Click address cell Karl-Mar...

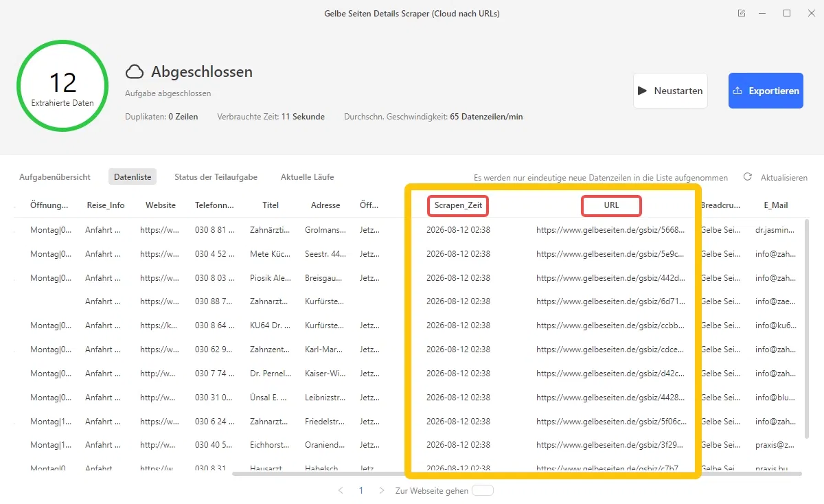coord(325,350)
